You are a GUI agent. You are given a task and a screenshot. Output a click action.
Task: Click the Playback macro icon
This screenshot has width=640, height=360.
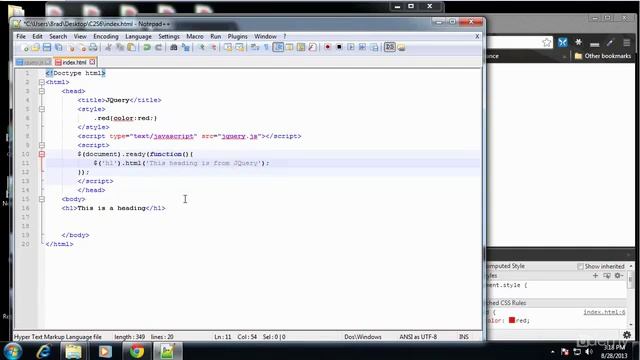click(351, 47)
